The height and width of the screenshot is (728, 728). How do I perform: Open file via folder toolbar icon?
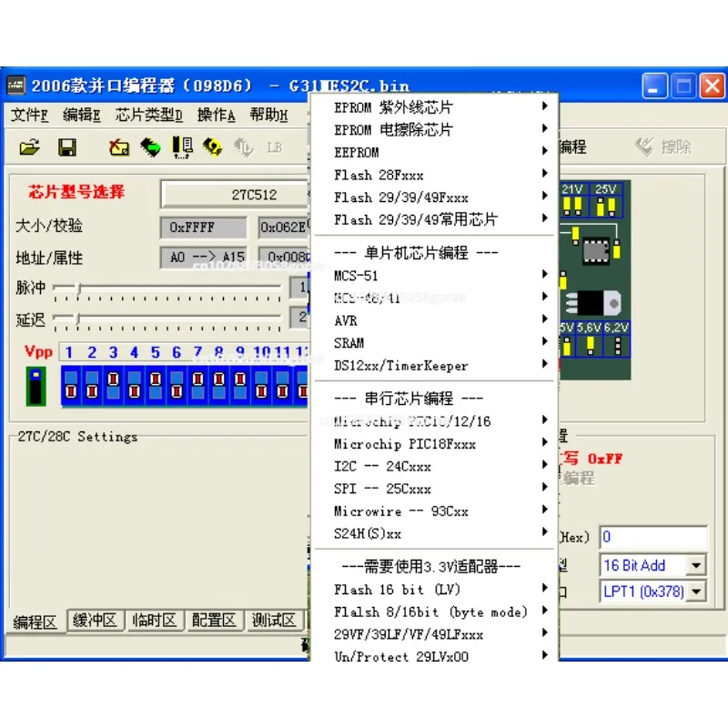[29, 147]
